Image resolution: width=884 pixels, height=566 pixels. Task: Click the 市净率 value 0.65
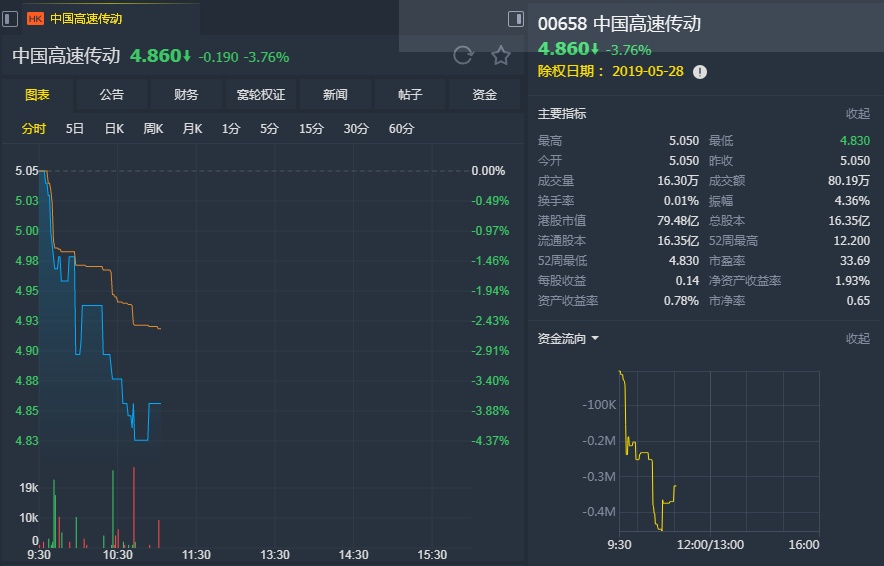(858, 300)
